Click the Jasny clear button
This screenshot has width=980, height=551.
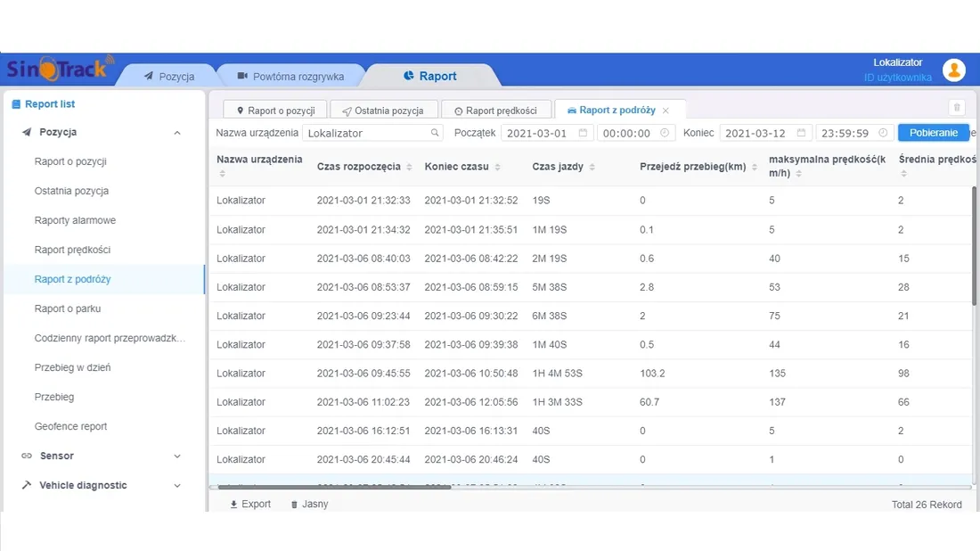pyautogui.click(x=309, y=504)
